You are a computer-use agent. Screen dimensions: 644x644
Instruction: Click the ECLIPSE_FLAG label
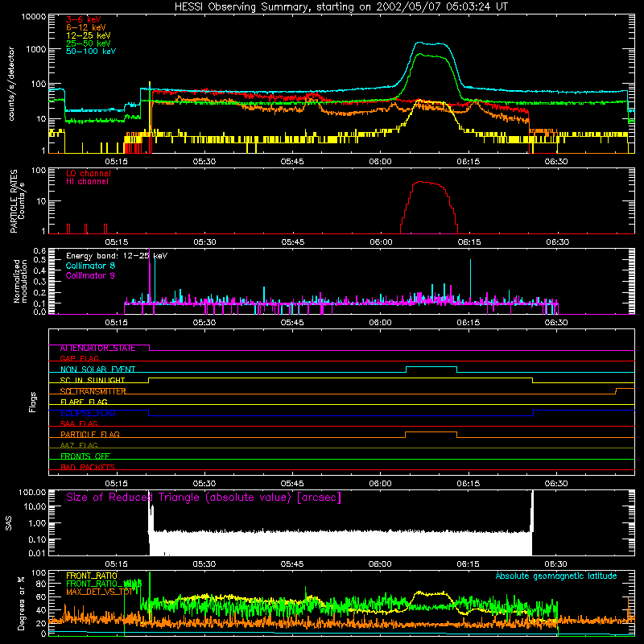coord(88,413)
